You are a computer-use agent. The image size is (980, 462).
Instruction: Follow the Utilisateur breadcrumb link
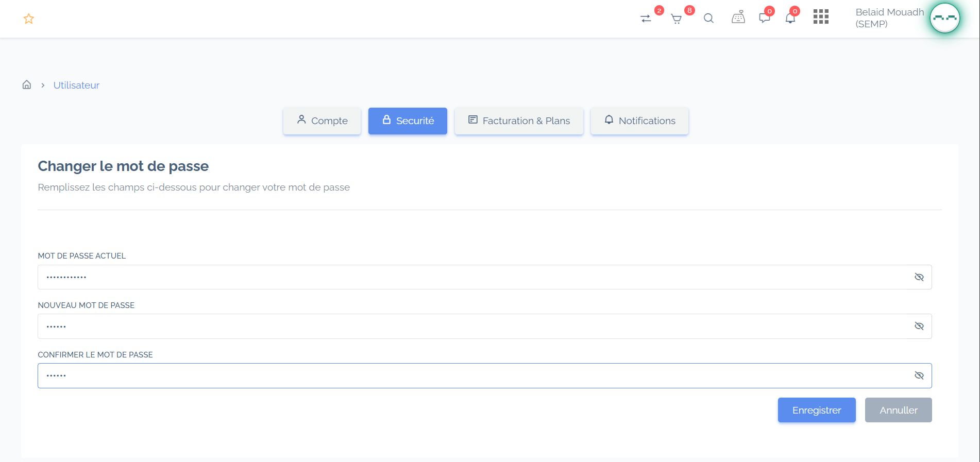[76, 85]
